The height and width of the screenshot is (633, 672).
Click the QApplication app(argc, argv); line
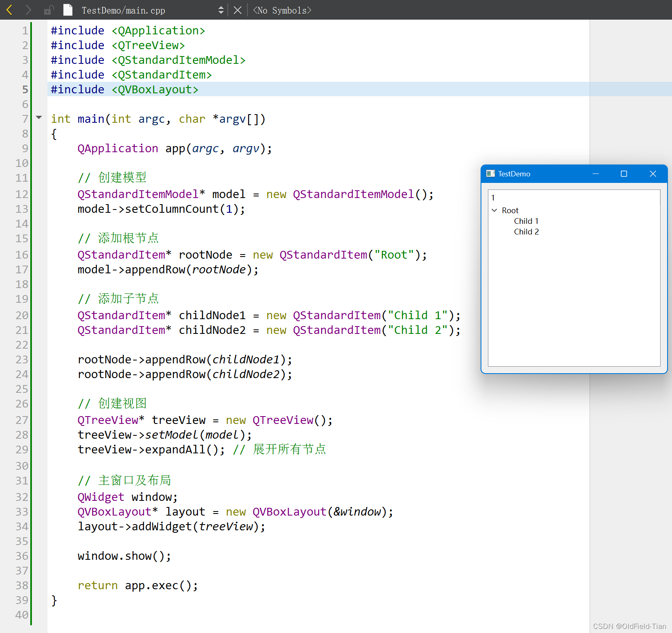click(x=175, y=149)
